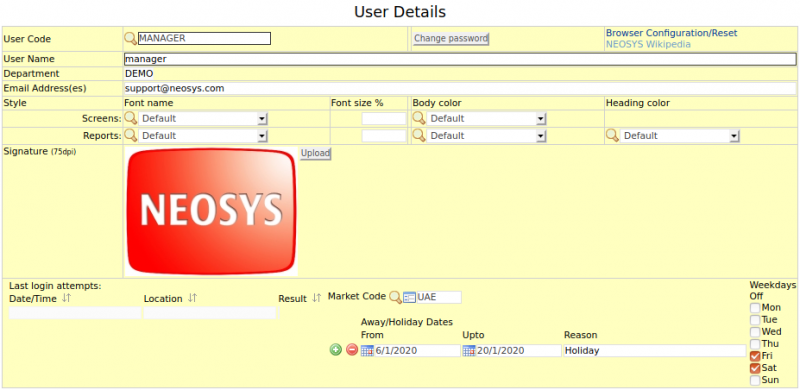This screenshot has width=800, height=390.
Task: Expand the Reports font name dropdown
Action: pyautogui.click(x=262, y=136)
